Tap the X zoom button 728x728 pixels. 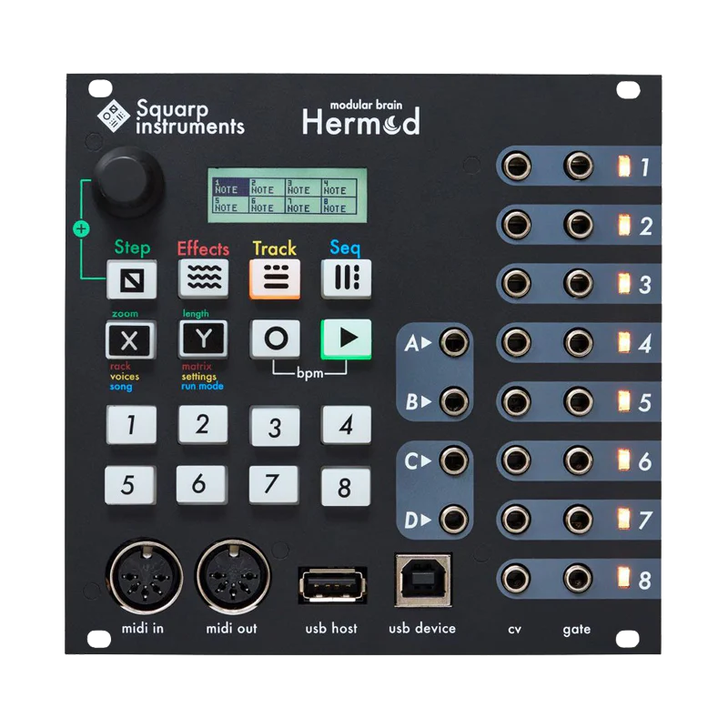(x=129, y=339)
